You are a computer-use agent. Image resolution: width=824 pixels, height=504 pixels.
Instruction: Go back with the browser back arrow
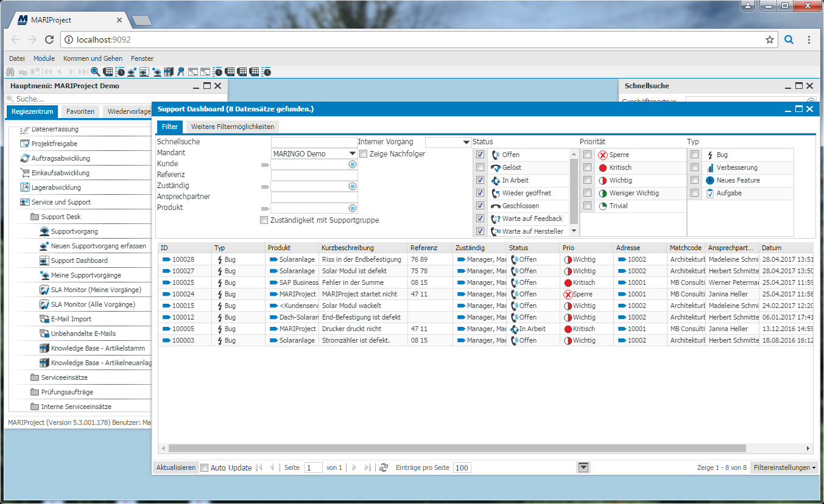[15, 40]
